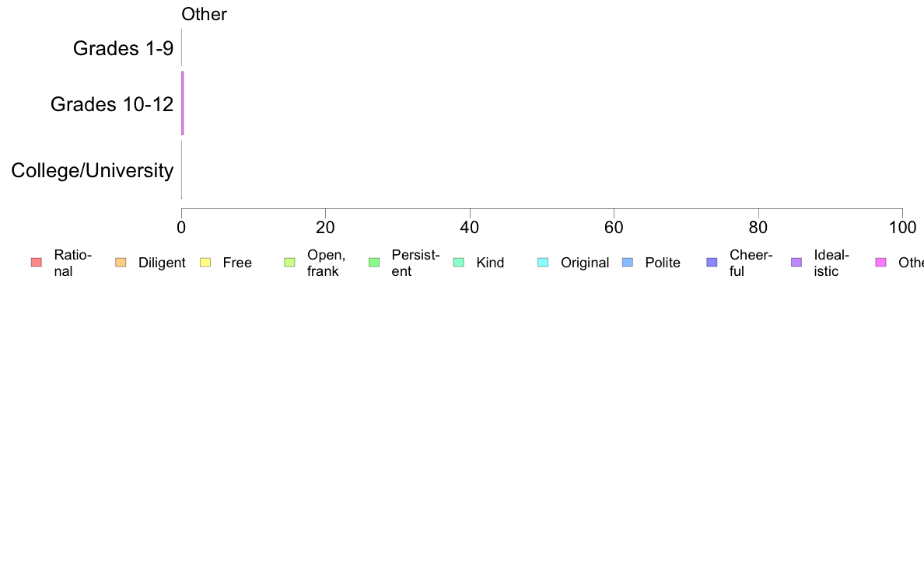Image resolution: width=924 pixels, height=572 pixels.
Task: Click the Diligent legend color swatch
Action: [x=121, y=263]
